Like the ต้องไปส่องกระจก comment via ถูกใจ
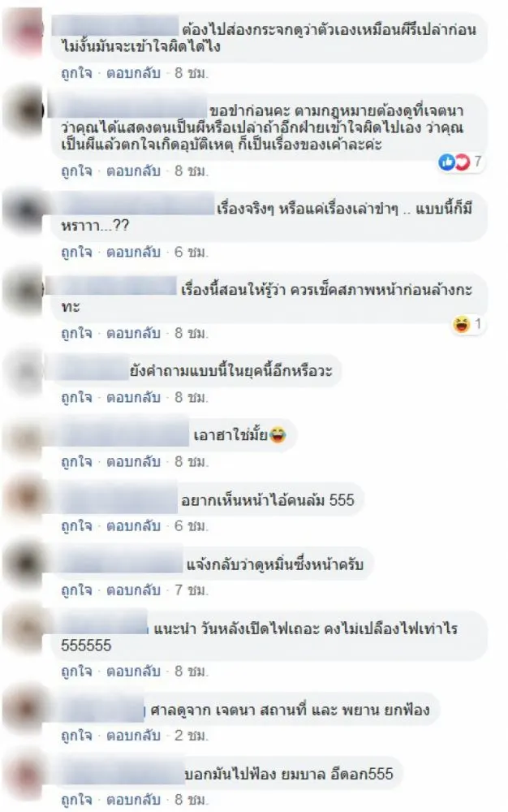508x812 pixels. [x=76, y=73]
